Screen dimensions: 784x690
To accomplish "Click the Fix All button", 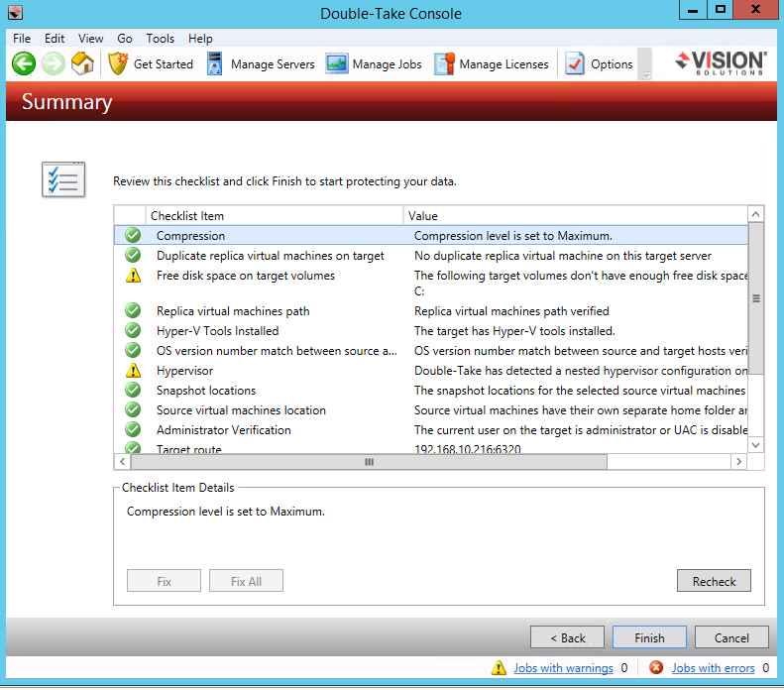I will coord(246,581).
